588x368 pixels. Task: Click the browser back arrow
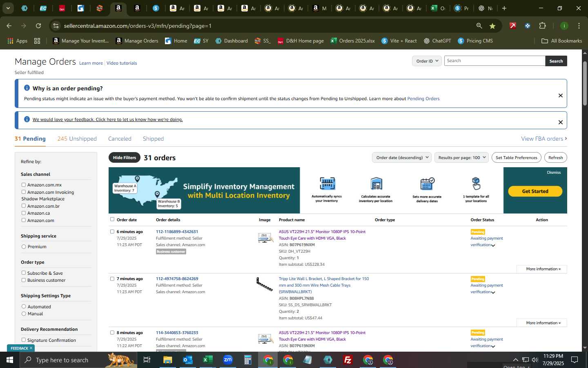point(9,26)
